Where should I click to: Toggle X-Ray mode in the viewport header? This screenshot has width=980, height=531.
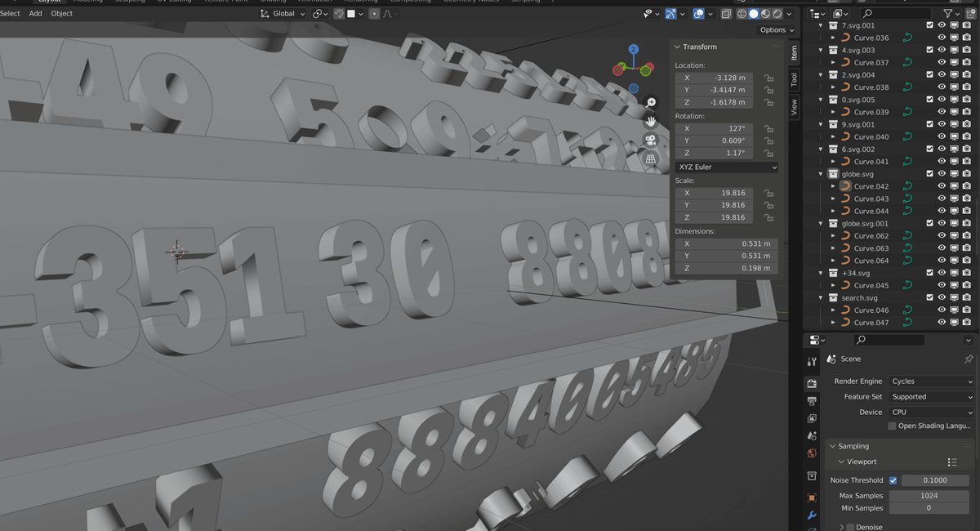click(x=725, y=13)
